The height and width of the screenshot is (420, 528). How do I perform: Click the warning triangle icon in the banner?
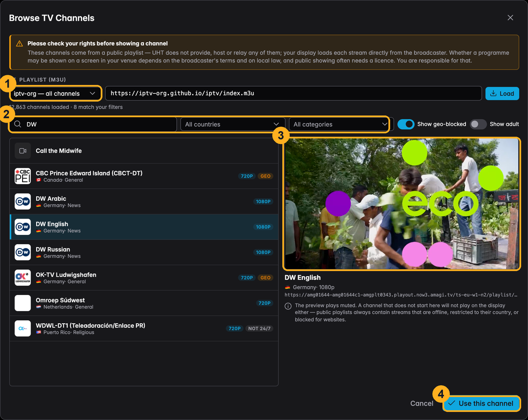20,43
